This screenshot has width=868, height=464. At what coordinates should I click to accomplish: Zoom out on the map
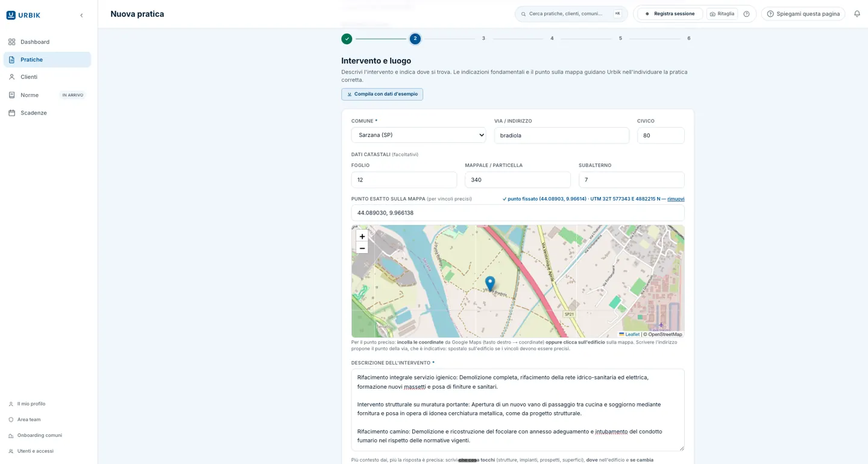click(362, 248)
